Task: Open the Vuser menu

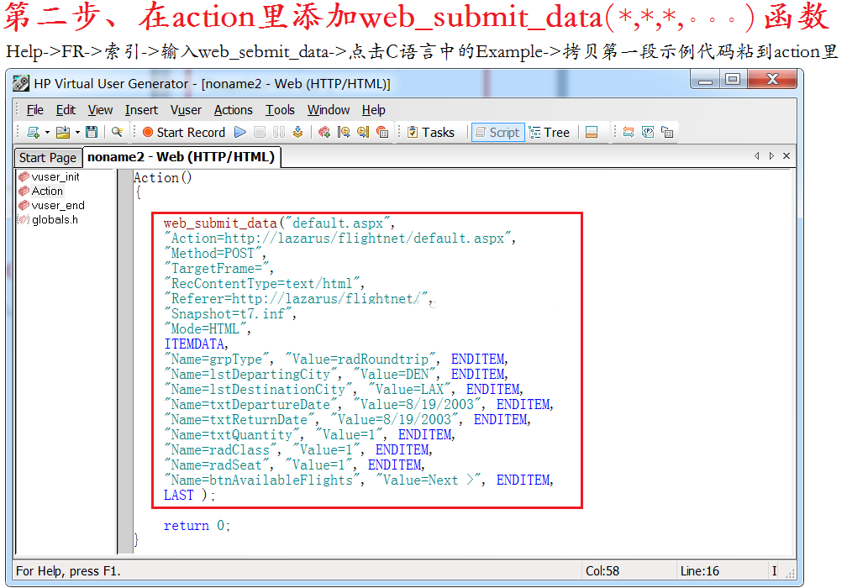Action: point(186,110)
